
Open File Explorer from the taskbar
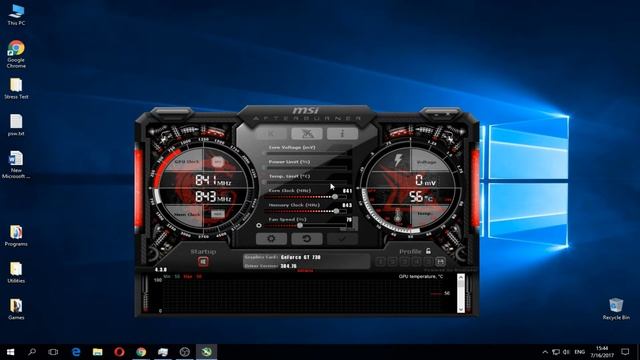(x=98, y=351)
